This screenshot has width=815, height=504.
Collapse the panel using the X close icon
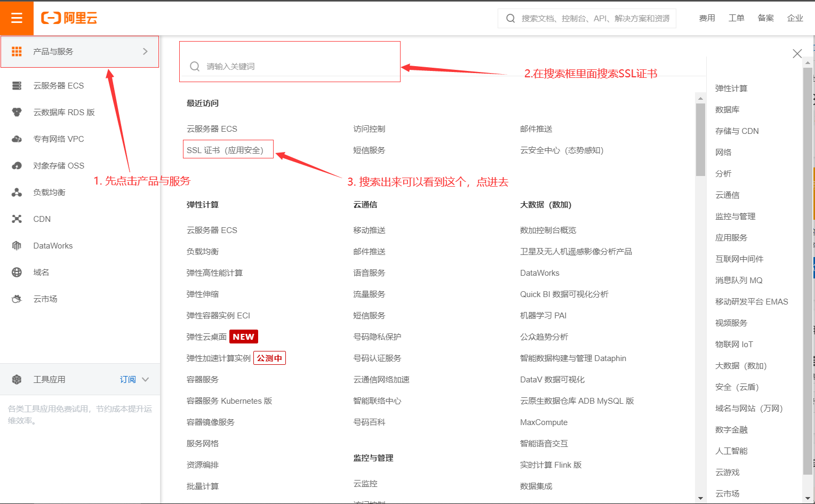click(x=797, y=53)
